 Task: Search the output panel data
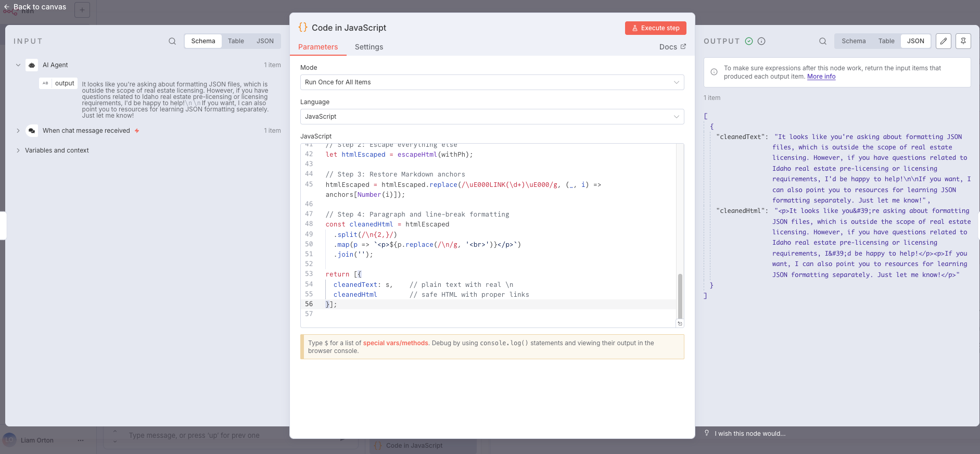click(822, 41)
